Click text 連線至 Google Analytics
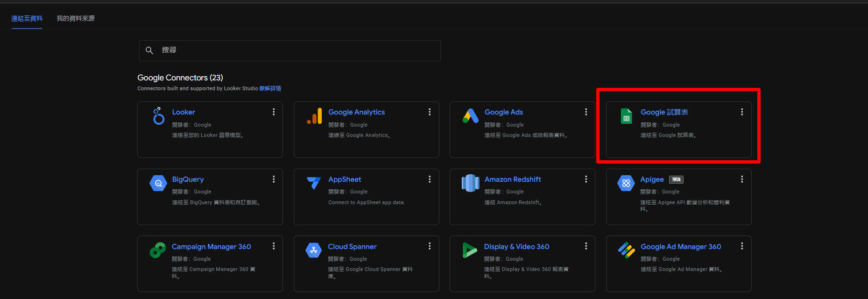This screenshot has height=299, width=868. click(359, 135)
